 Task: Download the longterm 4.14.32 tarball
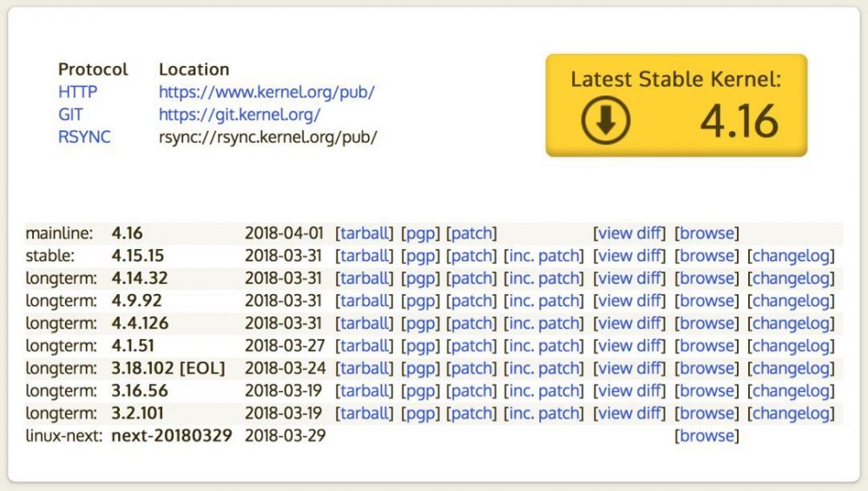click(365, 278)
